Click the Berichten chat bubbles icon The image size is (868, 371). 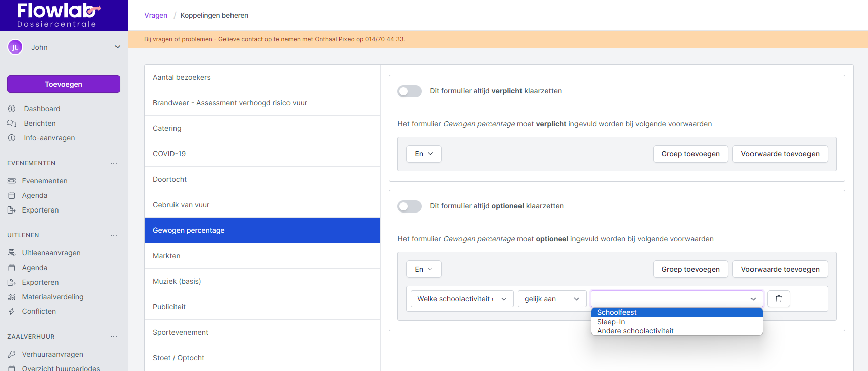[x=12, y=123]
